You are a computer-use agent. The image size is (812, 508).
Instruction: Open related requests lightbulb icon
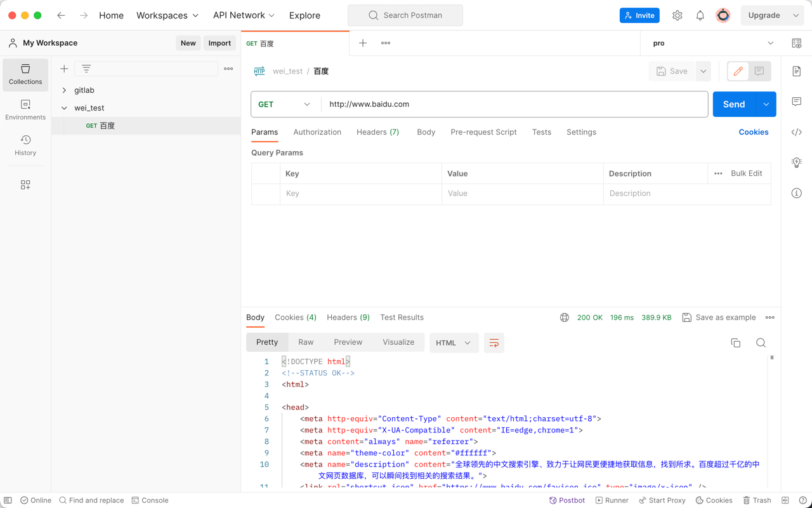[797, 163]
